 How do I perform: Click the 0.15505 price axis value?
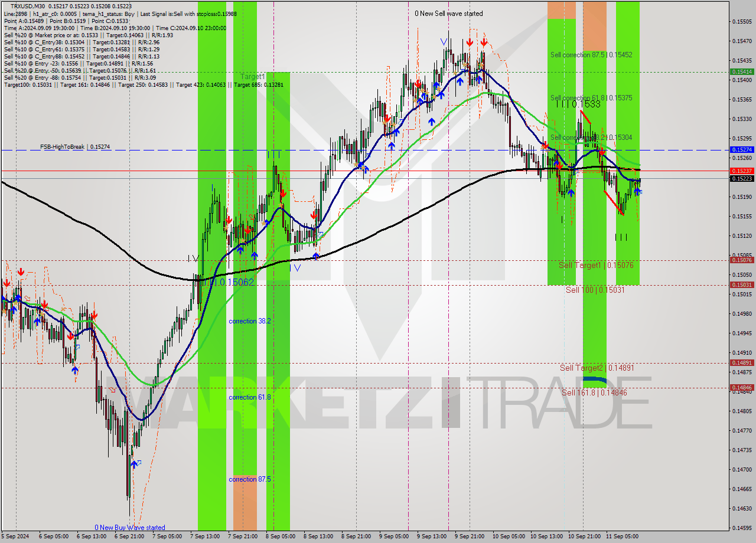[742, 22]
